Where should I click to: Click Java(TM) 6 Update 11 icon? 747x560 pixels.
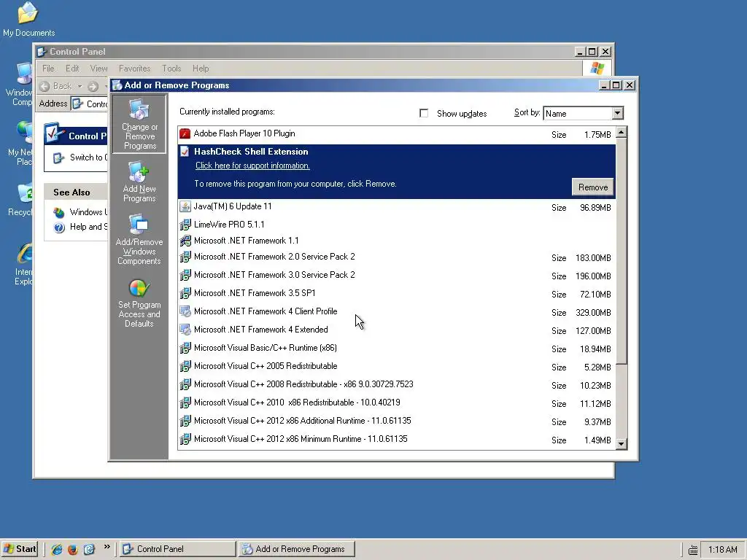(x=185, y=206)
